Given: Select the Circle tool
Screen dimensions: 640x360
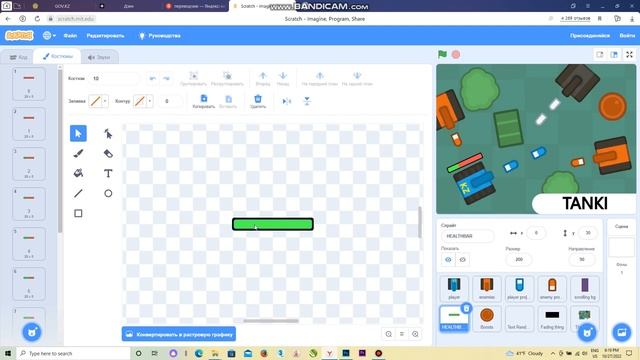Looking at the screenshot, I should (x=108, y=193).
